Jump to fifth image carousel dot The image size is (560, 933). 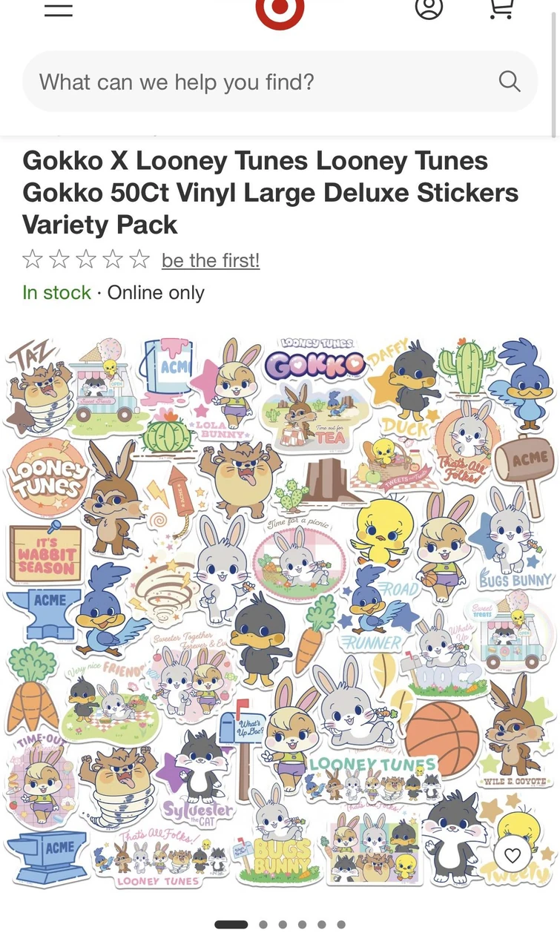point(322,924)
